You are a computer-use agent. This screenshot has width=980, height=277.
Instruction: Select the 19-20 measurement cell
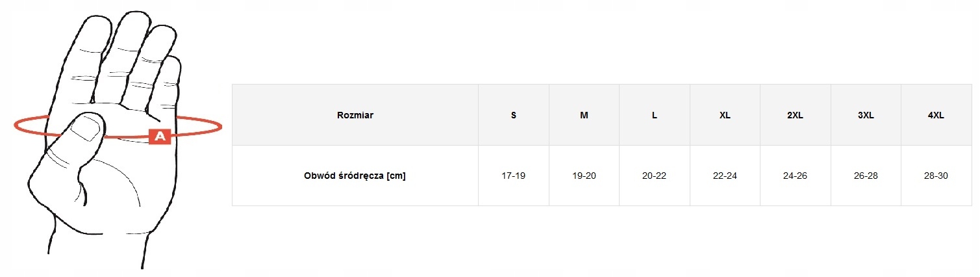pos(584,176)
